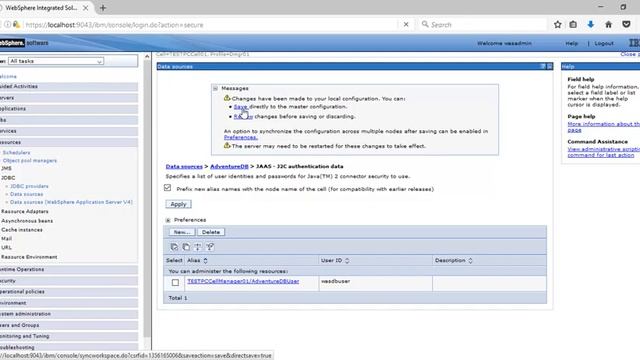The width and height of the screenshot is (640, 360).
Task: Expand Asynchronous beans navigation item
Action: [27, 221]
